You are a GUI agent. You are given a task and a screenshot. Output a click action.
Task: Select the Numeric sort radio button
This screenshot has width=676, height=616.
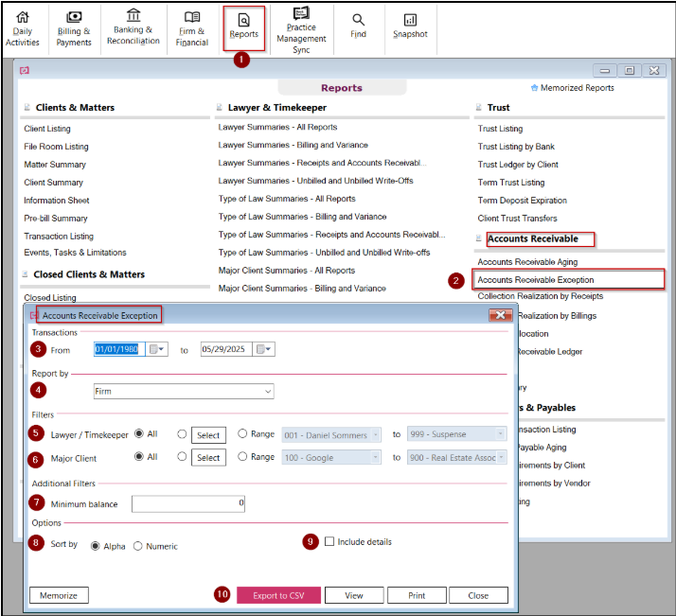[138, 546]
